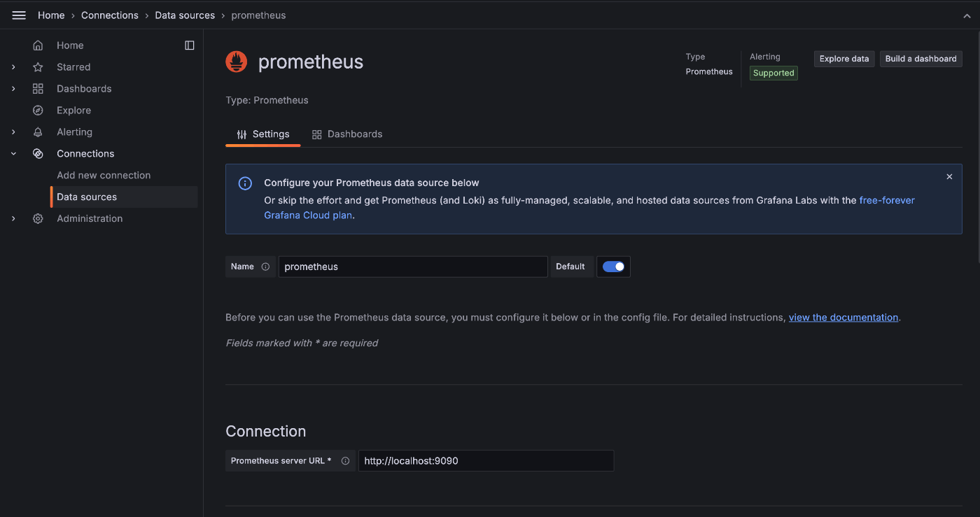Dismiss the Configure Prometheus info banner
Screen dimensions: 980x517
click(x=949, y=177)
